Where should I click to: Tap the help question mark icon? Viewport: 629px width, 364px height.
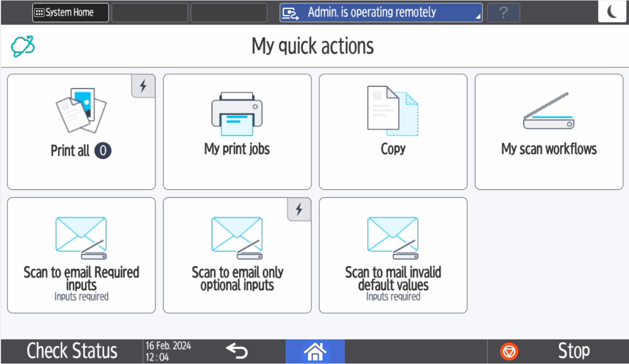coord(503,13)
